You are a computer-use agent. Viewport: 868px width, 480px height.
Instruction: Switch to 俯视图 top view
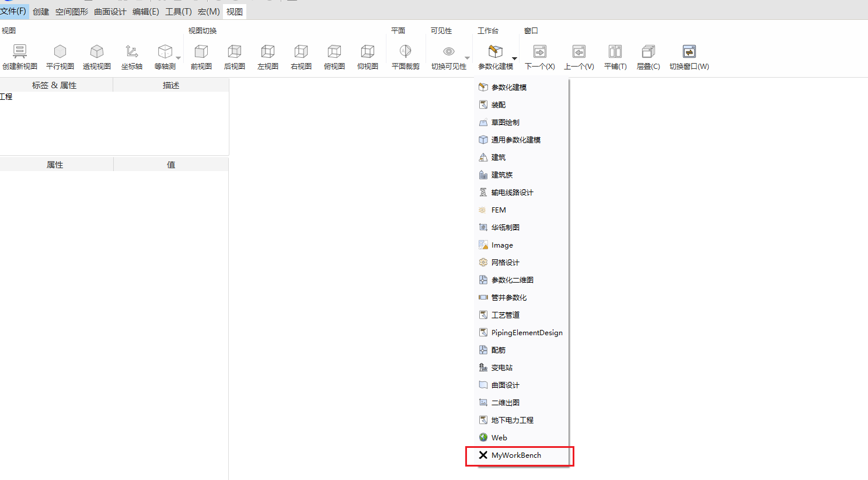tap(334, 52)
